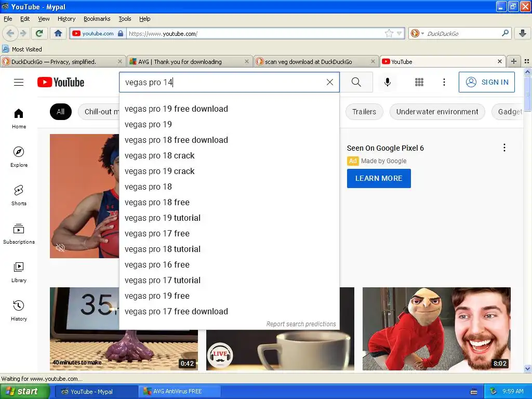Viewport: 532px width, 399px height.
Task: Click the magnifier search button on YouTube
Action: (356, 82)
